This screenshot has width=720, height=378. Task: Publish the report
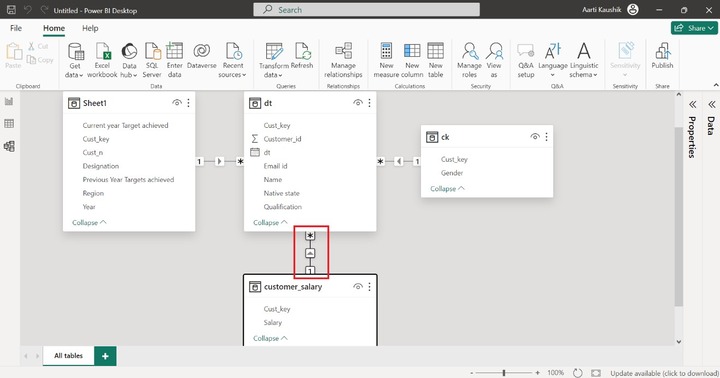662,56
